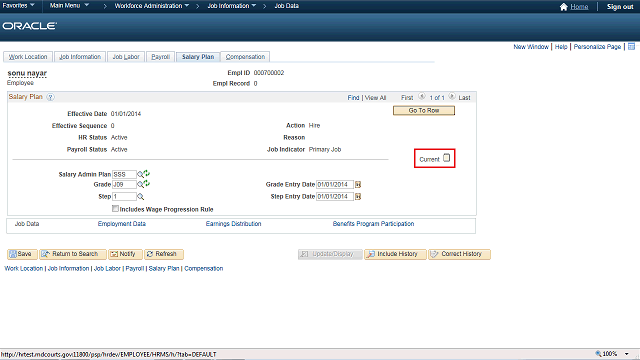Open Benefits Program Participation link
The width and height of the screenshot is (640, 360).
click(373, 224)
